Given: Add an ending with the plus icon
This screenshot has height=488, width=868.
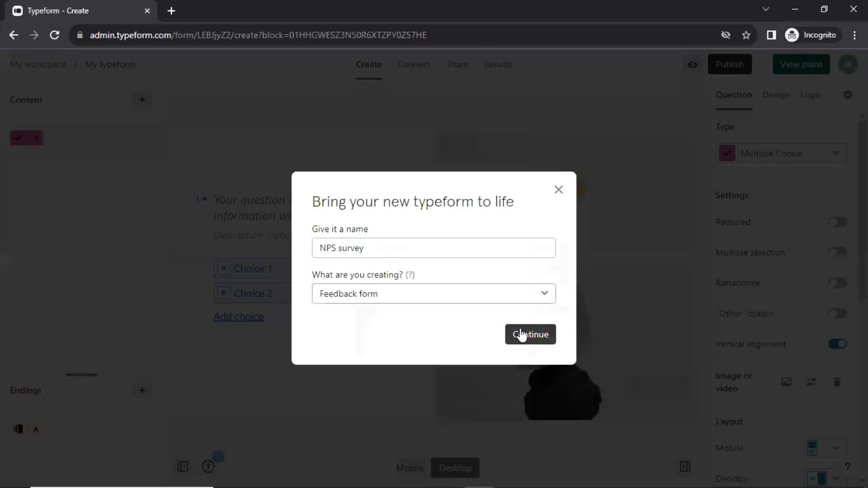Looking at the screenshot, I should point(142,390).
